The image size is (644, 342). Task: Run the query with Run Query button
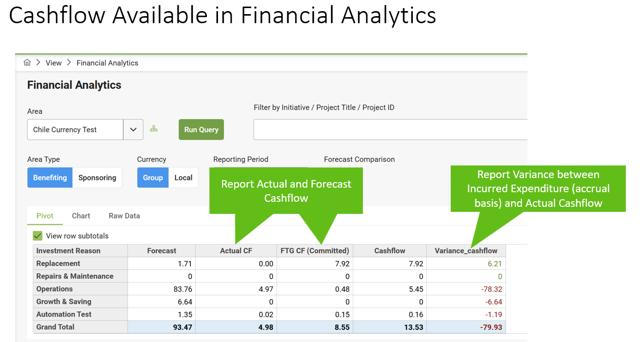click(x=201, y=130)
